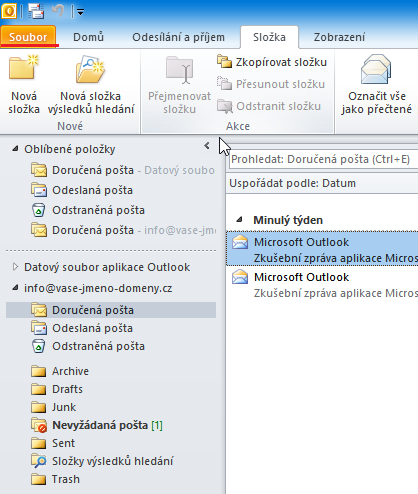The height and width of the screenshot is (494, 418).
Task: Minimize the navigation pane with the arrow
Action: point(207,146)
